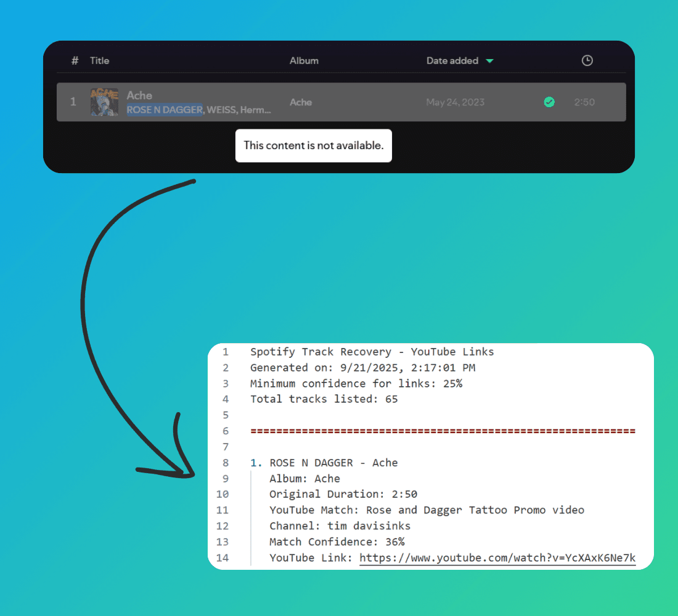
Task: Click the truncated Herm… artist name
Action: 255,110
